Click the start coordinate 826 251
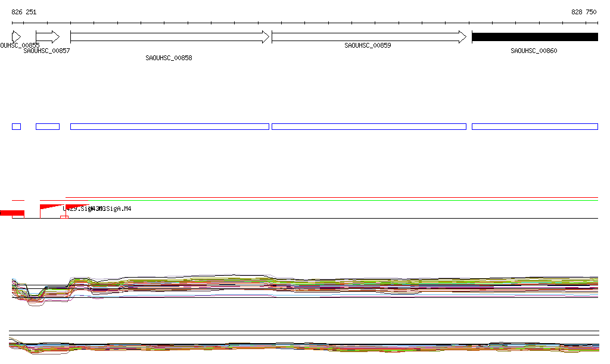The height and width of the screenshot is (364, 610). click(x=24, y=12)
